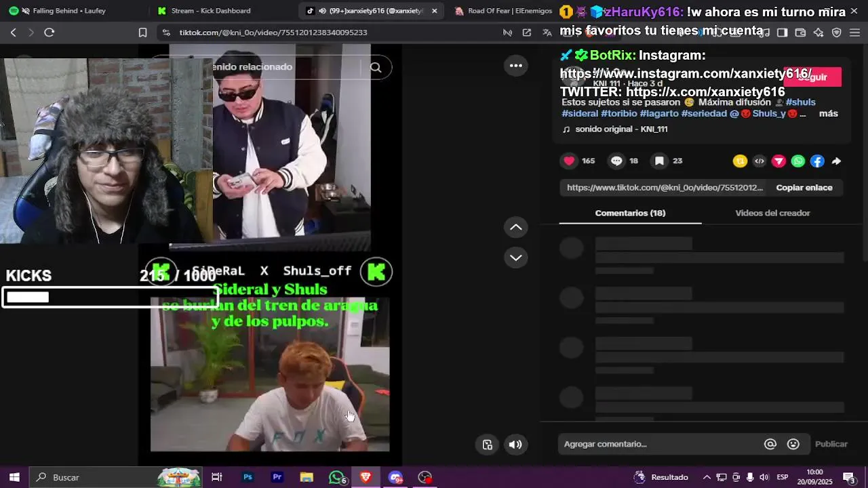The image size is (868, 488).
Task: Toggle the browser sidebar panel
Action: [782, 33]
